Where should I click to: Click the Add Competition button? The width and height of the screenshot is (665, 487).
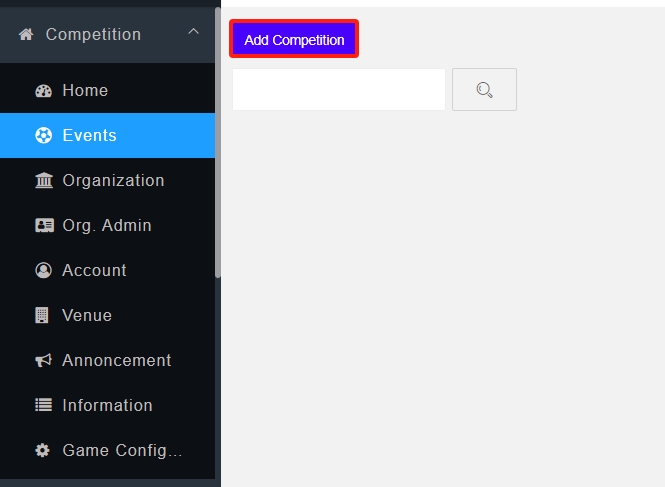294,40
